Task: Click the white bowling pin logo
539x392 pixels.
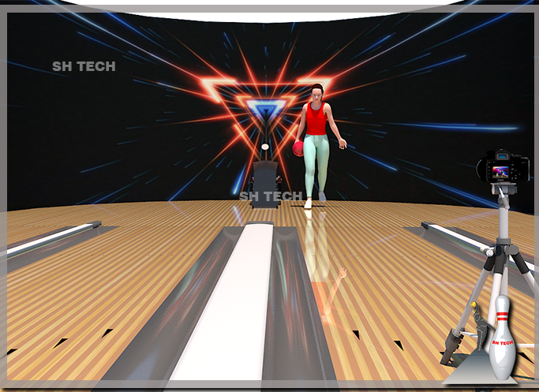Action: pos(502,337)
